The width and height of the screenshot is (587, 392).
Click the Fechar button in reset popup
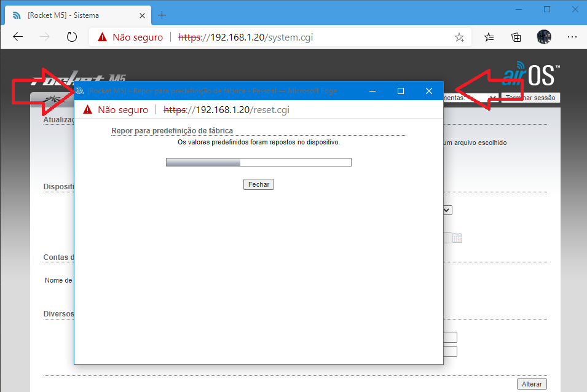[x=259, y=184]
